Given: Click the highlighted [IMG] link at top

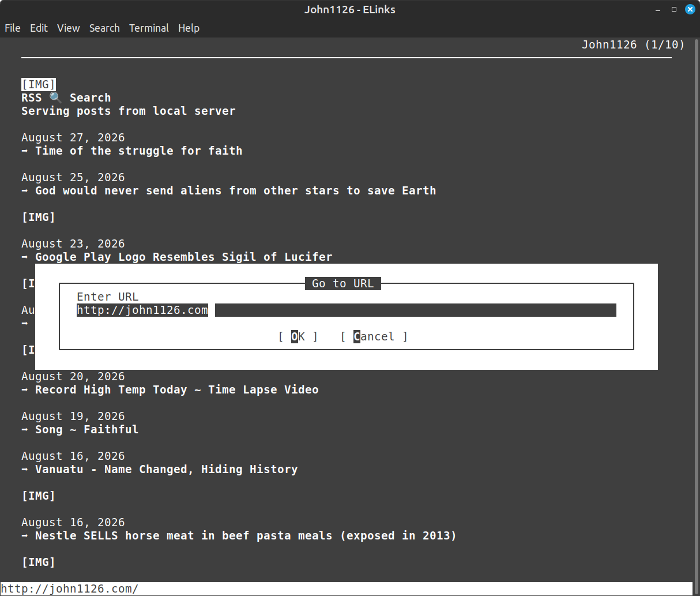Looking at the screenshot, I should coord(39,85).
